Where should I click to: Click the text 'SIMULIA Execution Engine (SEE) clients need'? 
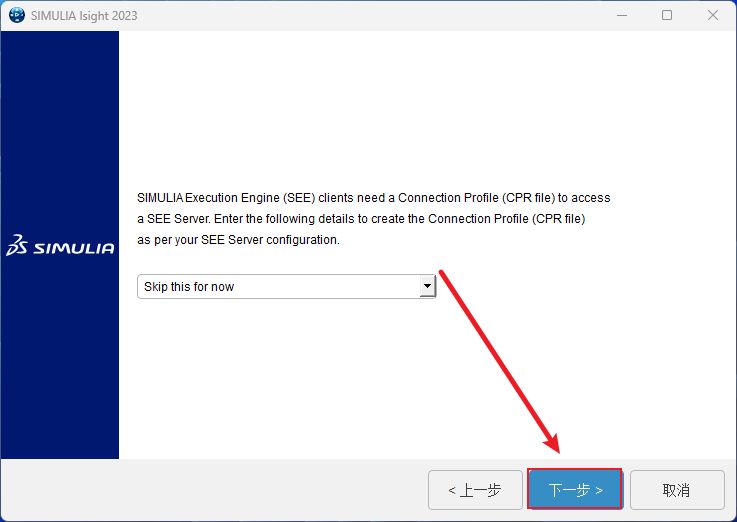(261, 198)
